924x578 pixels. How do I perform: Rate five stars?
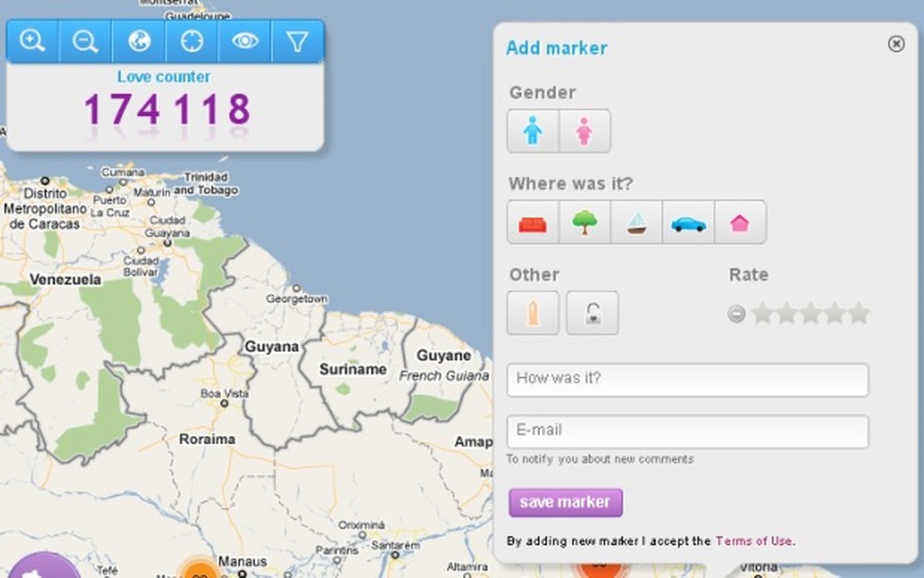click(858, 313)
